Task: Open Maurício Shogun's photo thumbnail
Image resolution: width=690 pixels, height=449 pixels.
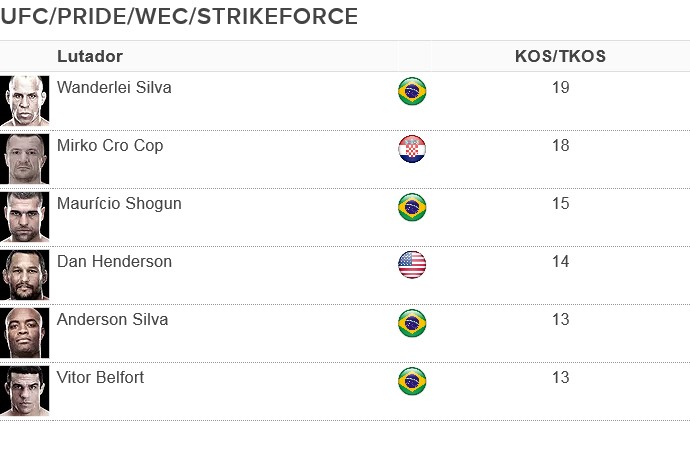Action: (24, 216)
